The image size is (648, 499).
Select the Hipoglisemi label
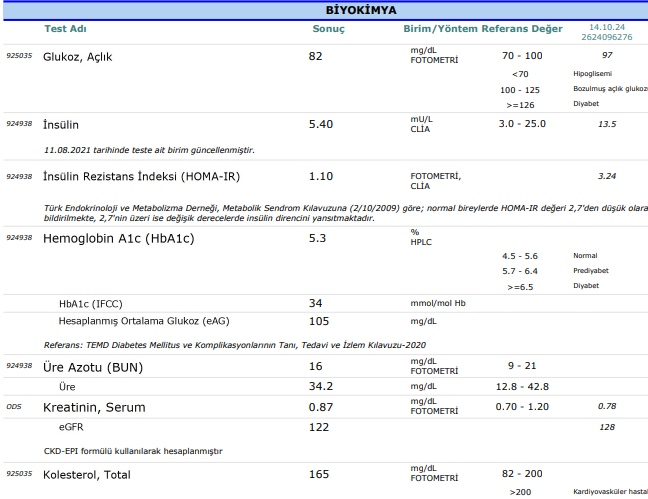pyautogui.click(x=592, y=74)
